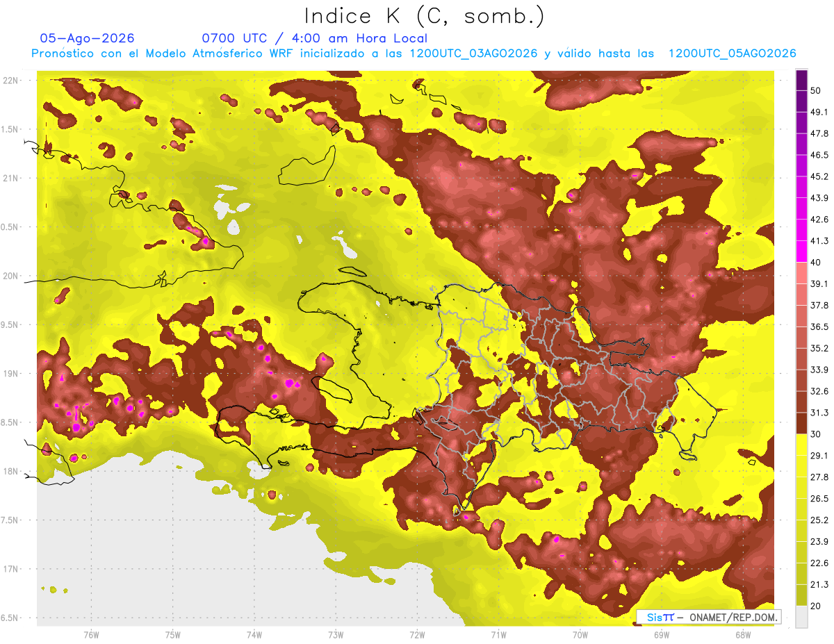Click the latitude label '21N'
Screen dimensions: 834x644
tap(10, 178)
